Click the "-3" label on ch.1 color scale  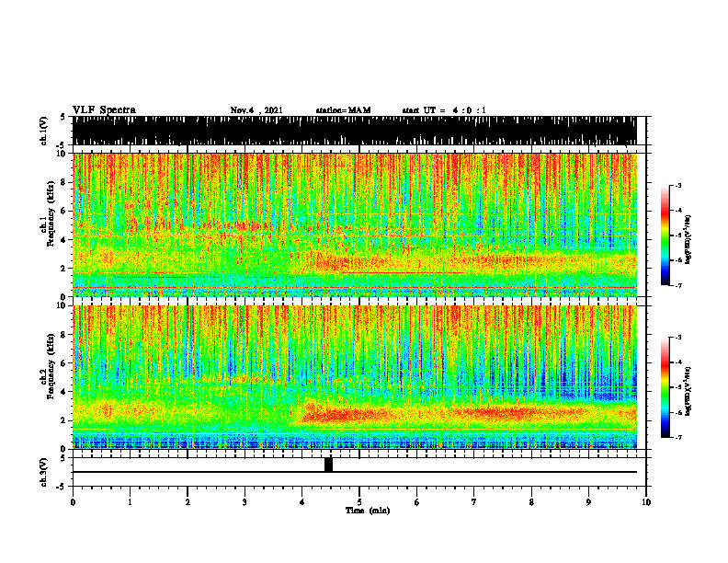[677, 185]
